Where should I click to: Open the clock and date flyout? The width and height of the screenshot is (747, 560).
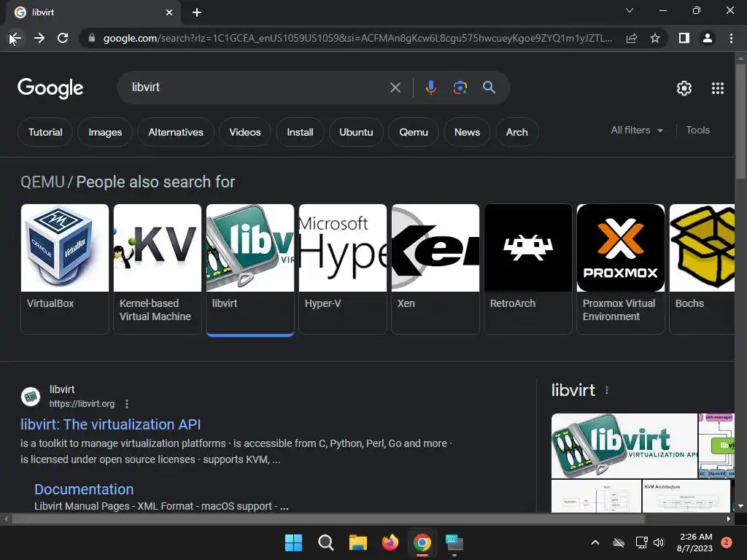pos(694,542)
